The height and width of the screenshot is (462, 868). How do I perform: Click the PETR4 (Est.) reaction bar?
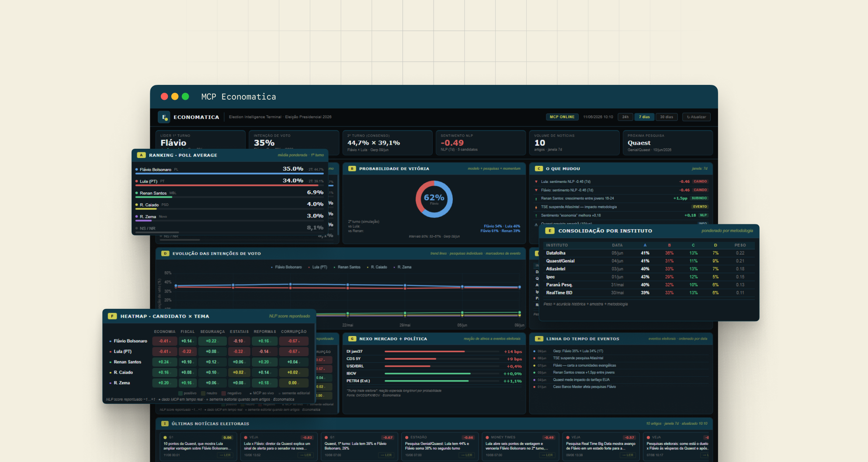(x=441, y=381)
